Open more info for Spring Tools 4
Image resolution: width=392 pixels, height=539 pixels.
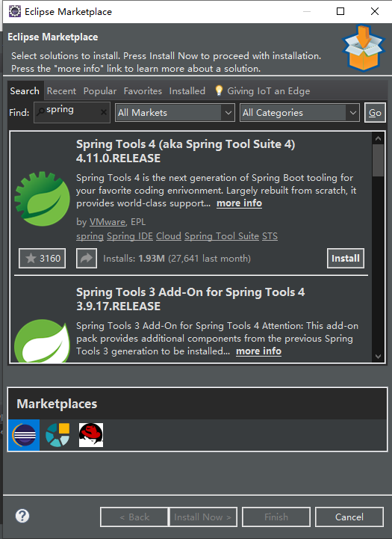239,203
